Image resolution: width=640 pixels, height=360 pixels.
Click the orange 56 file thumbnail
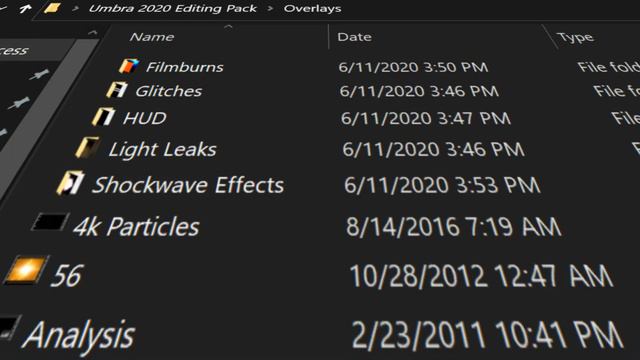click(x=26, y=269)
